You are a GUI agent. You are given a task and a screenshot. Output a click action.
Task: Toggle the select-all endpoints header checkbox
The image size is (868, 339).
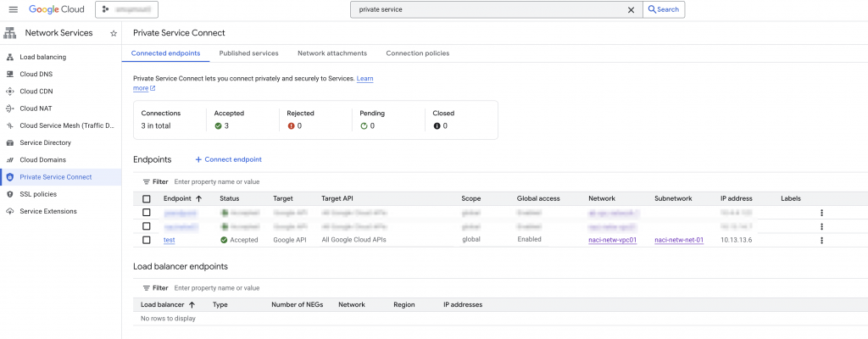point(147,198)
